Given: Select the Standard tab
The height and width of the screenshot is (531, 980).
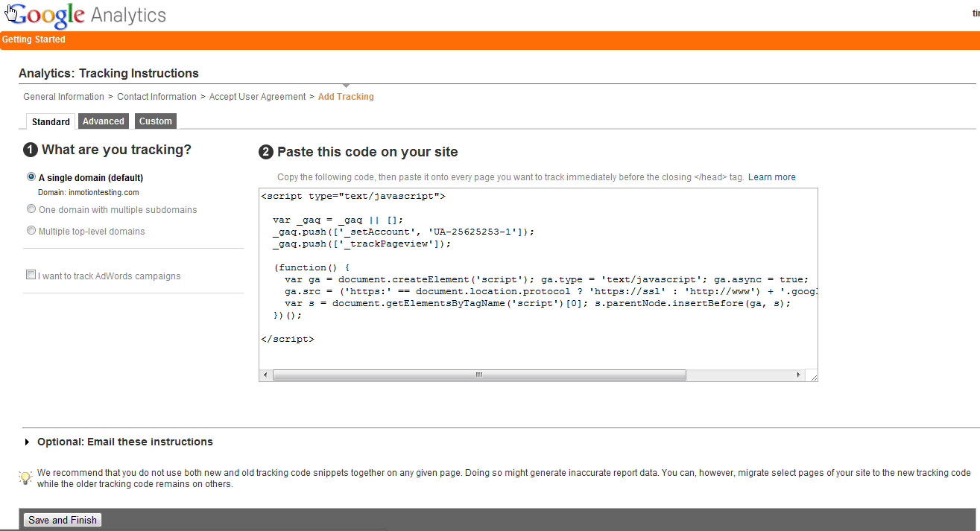Looking at the screenshot, I should (51, 121).
